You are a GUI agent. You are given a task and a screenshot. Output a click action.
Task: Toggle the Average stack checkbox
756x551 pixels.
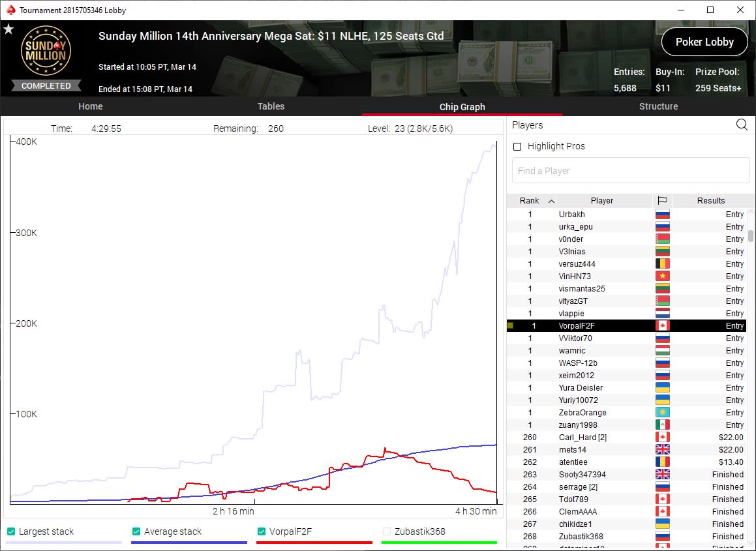pyautogui.click(x=136, y=531)
